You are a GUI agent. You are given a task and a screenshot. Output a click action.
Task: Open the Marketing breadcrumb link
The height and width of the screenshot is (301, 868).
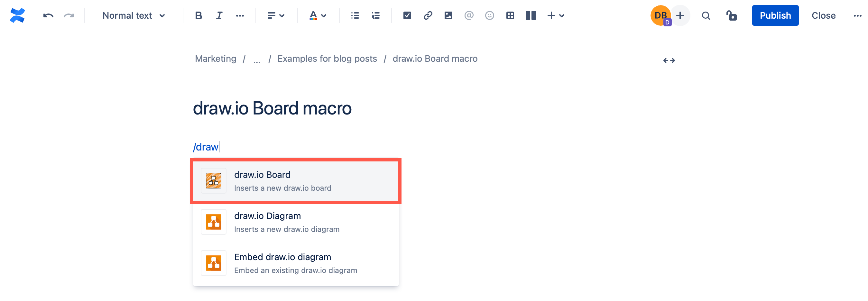(x=215, y=59)
